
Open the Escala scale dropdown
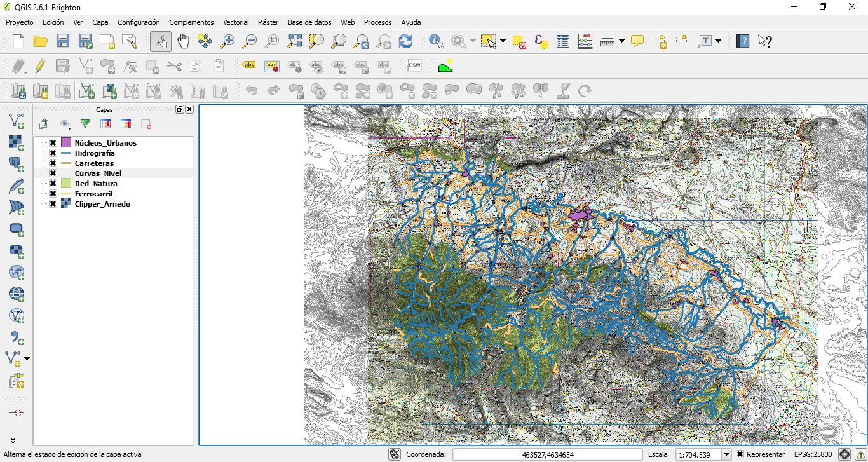tap(726, 454)
